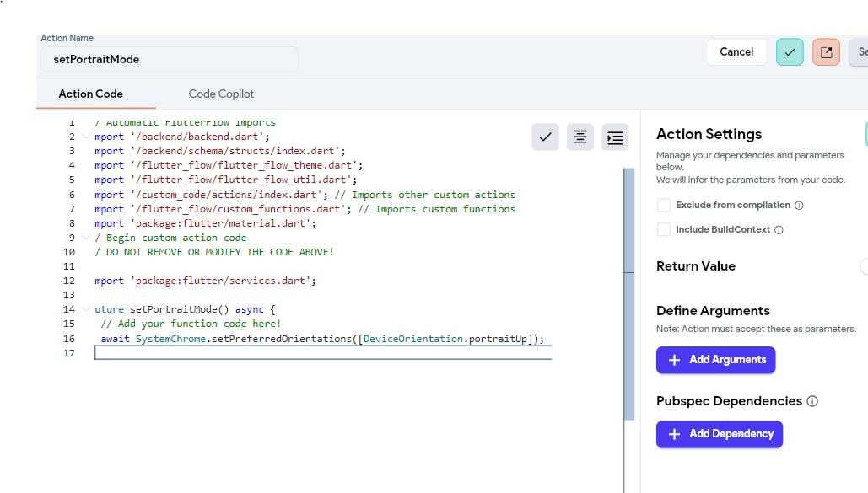The image size is (868, 493).
Task: Click the info icon beside Include BuildContext
Action: (779, 230)
